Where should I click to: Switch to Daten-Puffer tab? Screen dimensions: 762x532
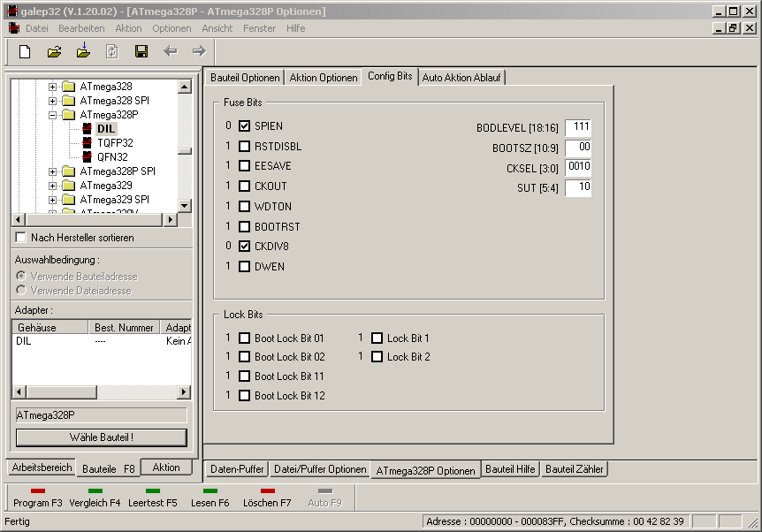237,469
